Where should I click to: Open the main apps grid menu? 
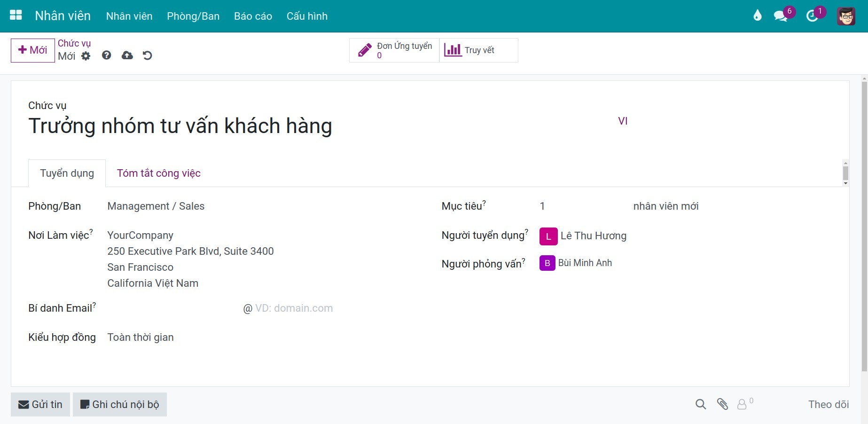(x=16, y=16)
